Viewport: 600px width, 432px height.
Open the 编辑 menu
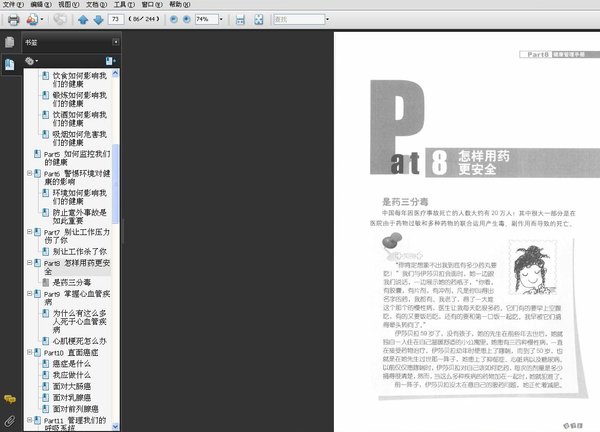[41, 4]
